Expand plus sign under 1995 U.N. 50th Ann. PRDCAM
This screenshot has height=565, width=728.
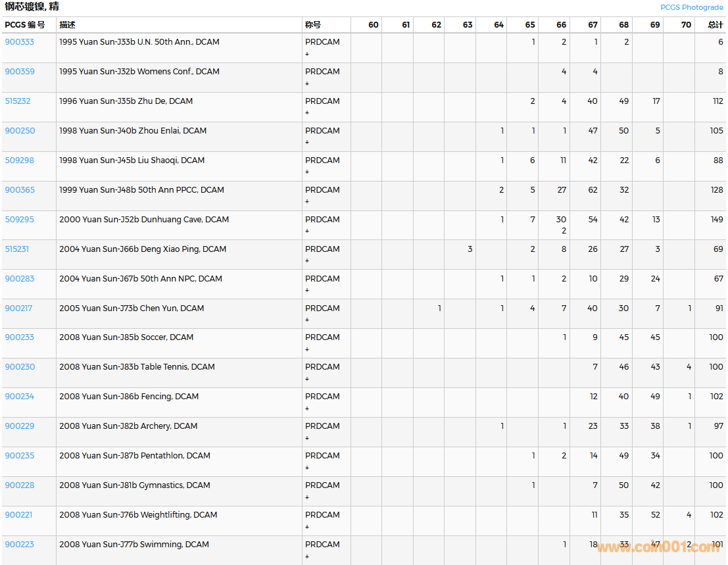coord(307,54)
